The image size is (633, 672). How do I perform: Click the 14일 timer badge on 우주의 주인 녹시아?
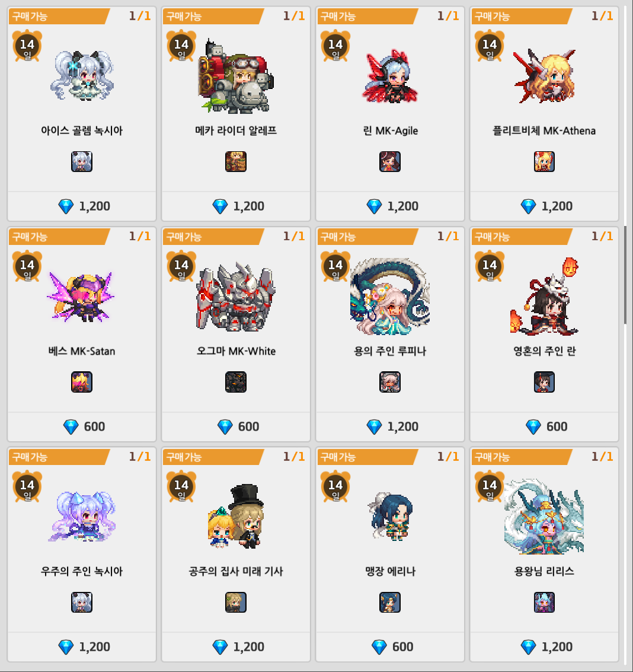pos(27,486)
